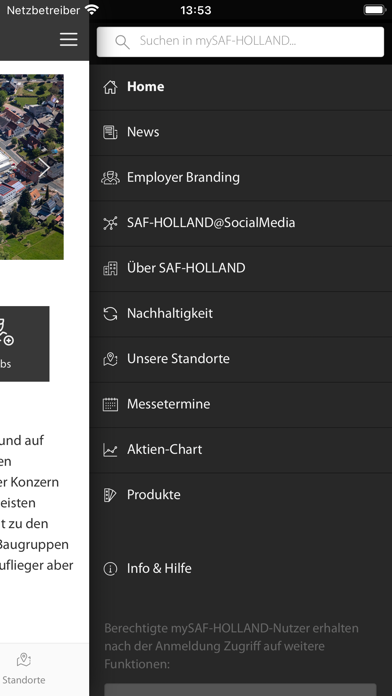
Task: Open Über SAF-HOLLAND menu entry
Action: (x=241, y=268)
